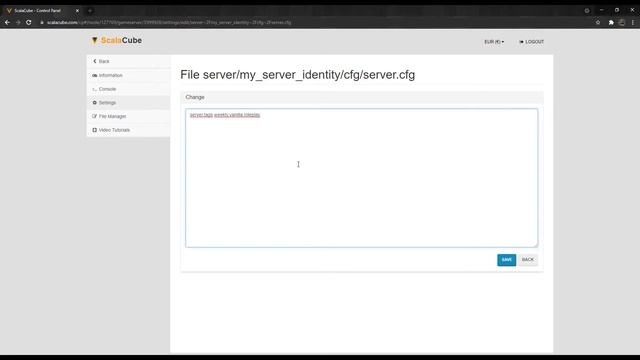Click the Change panel header

[x=362, y=97]
